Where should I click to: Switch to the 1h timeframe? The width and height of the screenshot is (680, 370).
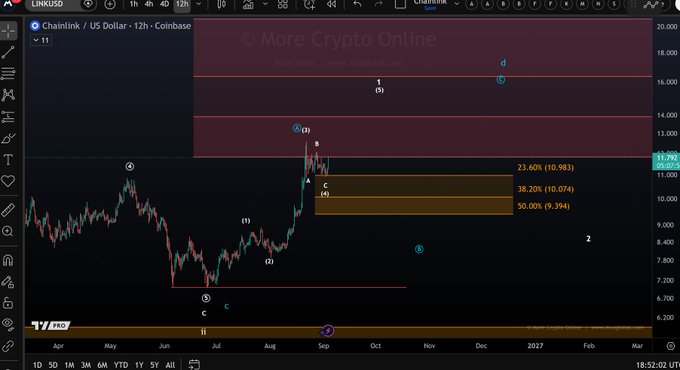click(134, 4)
